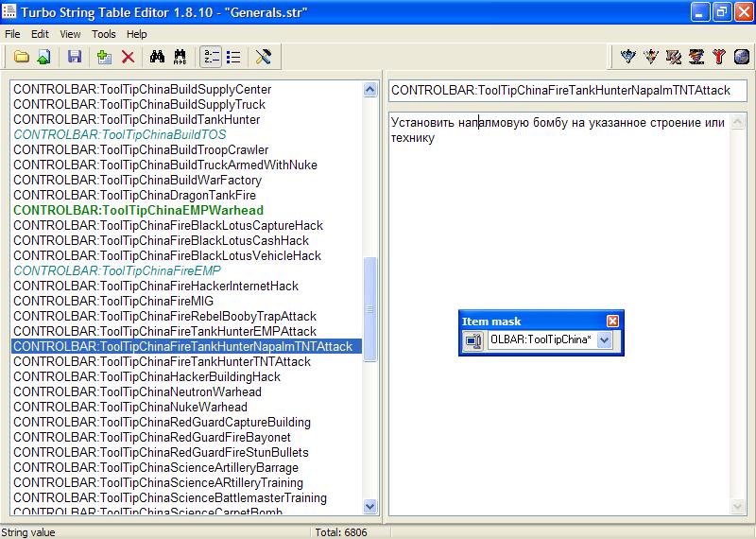The height and width of the screenshot is (539, 756).
Task: Delete selected string with red X icon
Action: pos(128,57)
